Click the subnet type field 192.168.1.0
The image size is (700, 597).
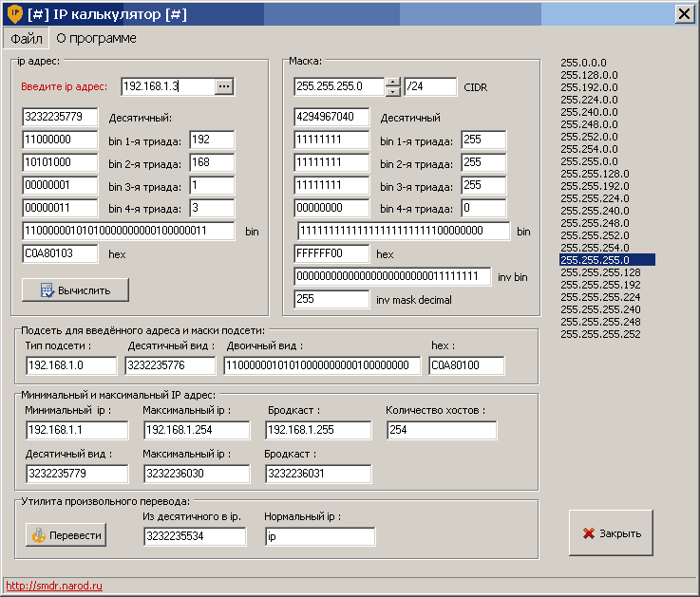(x=71, y=365)
